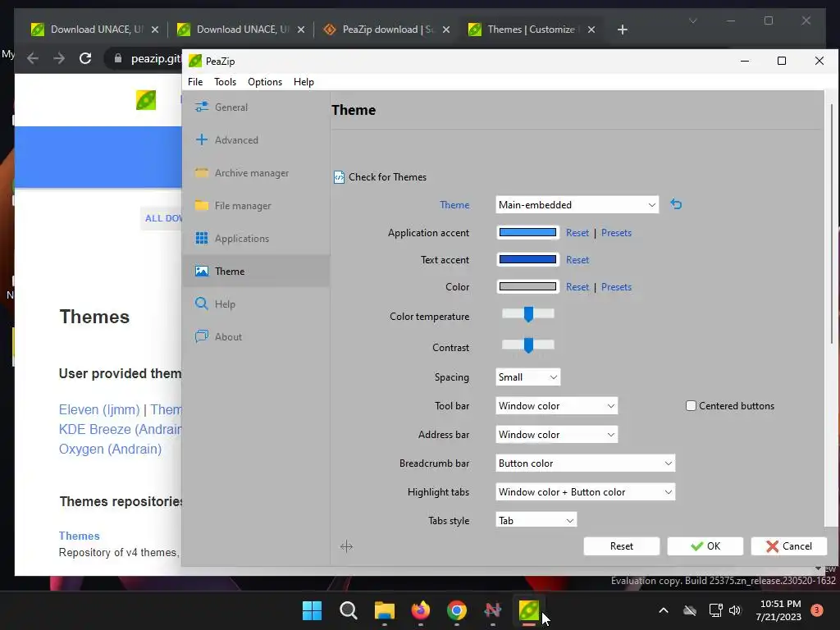Open Oxygen (Andrain) theme link
Viewport: 840px width, 630px height.
point(110,449)
